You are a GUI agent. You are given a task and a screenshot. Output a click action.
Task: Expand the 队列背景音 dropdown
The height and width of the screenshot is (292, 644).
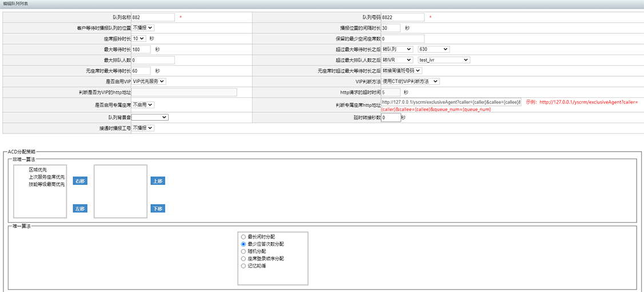coord(150,117)
